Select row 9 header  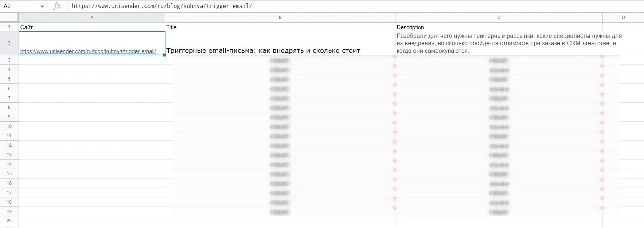[x=9, y=117]
